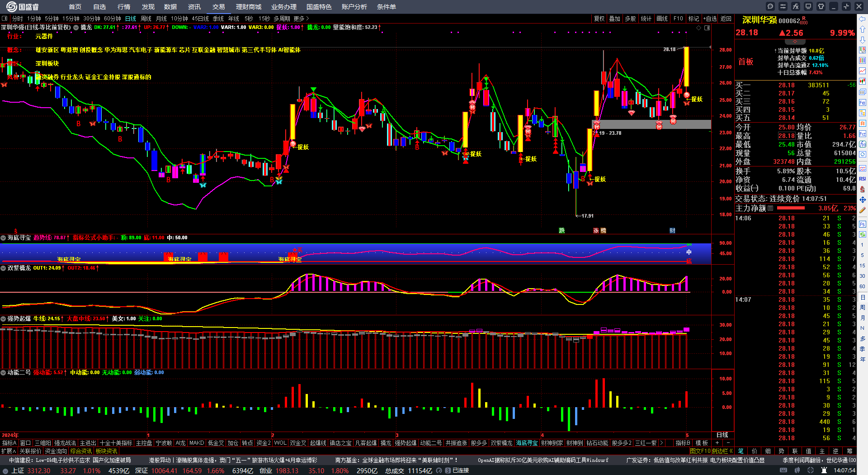Select the candlestick chart icon in sidebar
The image size is (868, 475).
click(863, 81)
